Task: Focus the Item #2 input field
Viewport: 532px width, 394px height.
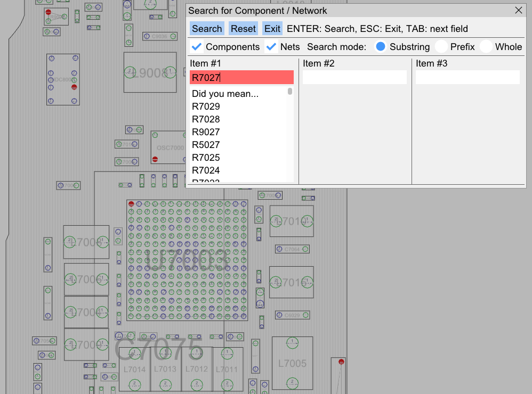Action: 354,77
